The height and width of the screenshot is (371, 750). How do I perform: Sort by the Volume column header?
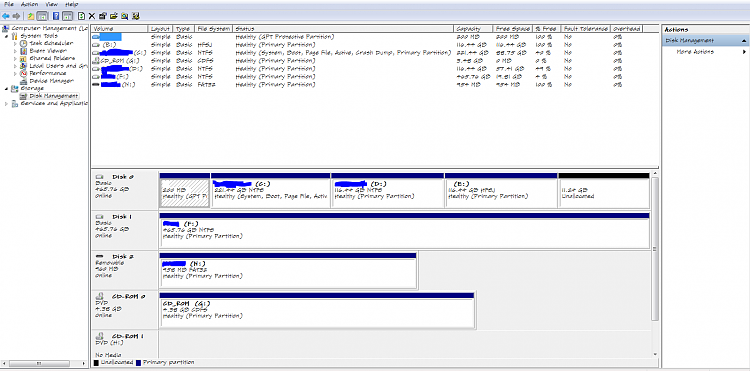(x=119, y=29)
